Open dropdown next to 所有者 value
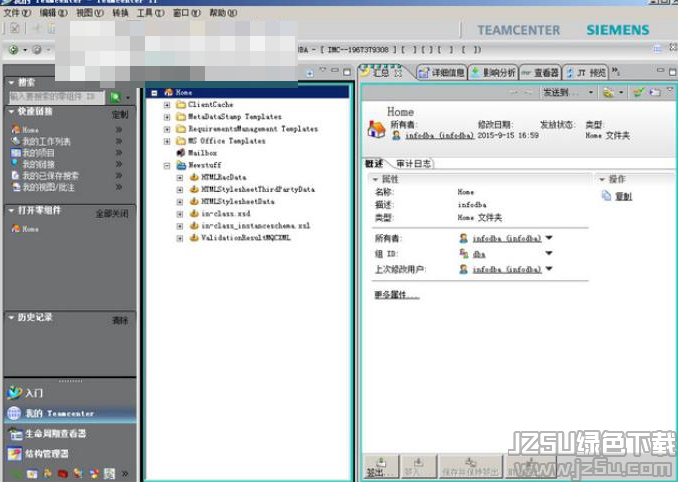 [x=549, y=238]
